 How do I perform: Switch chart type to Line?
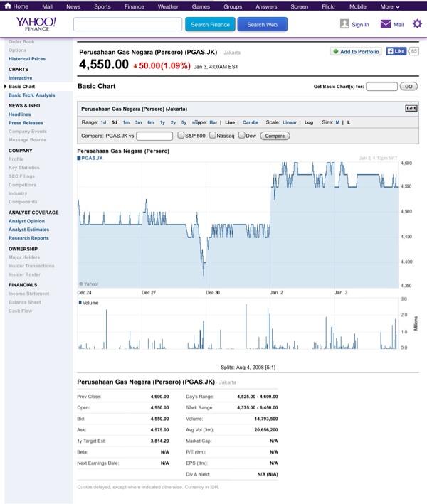click(x=230, y=122)
